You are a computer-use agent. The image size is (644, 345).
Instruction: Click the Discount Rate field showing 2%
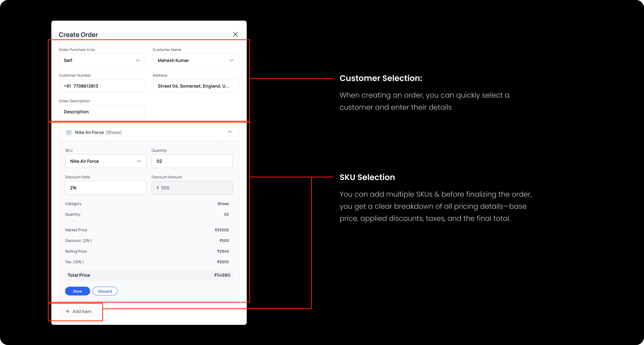106,188
